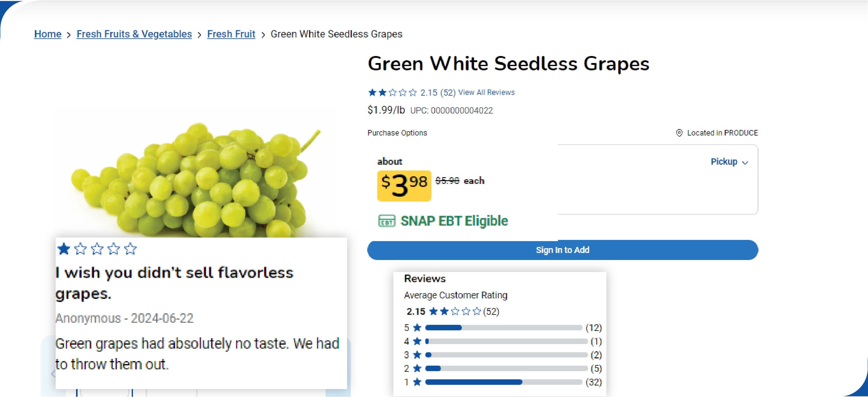Click the fifth empty star near View All Reviews
The height and width of the screenshot is (397, 868).
tap(413, 92)
